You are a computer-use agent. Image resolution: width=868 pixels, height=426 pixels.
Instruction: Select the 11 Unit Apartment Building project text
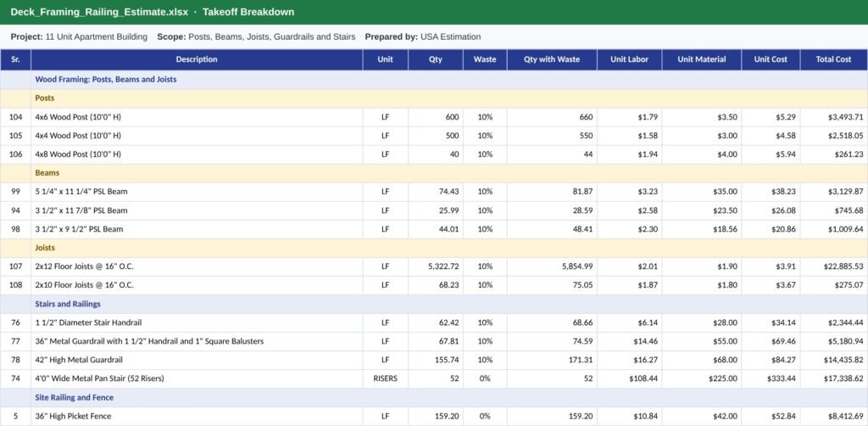click(97, 37)
